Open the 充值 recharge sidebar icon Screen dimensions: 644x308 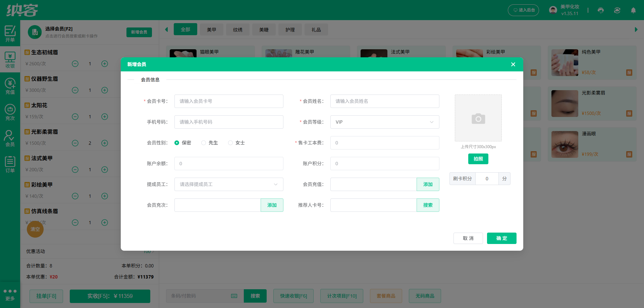pyautogui.click(x=10, y=86)
